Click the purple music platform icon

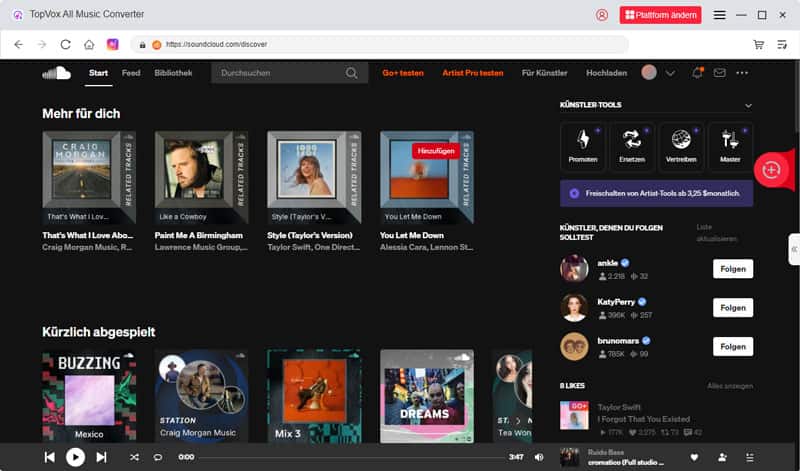click(113, 44)
